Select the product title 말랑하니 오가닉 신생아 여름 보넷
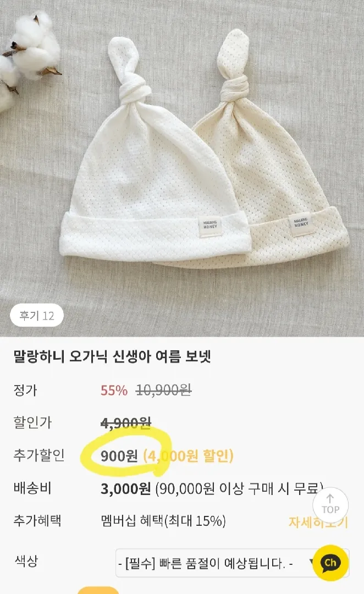Screen dimensions: 364x594 coord(112,357)
